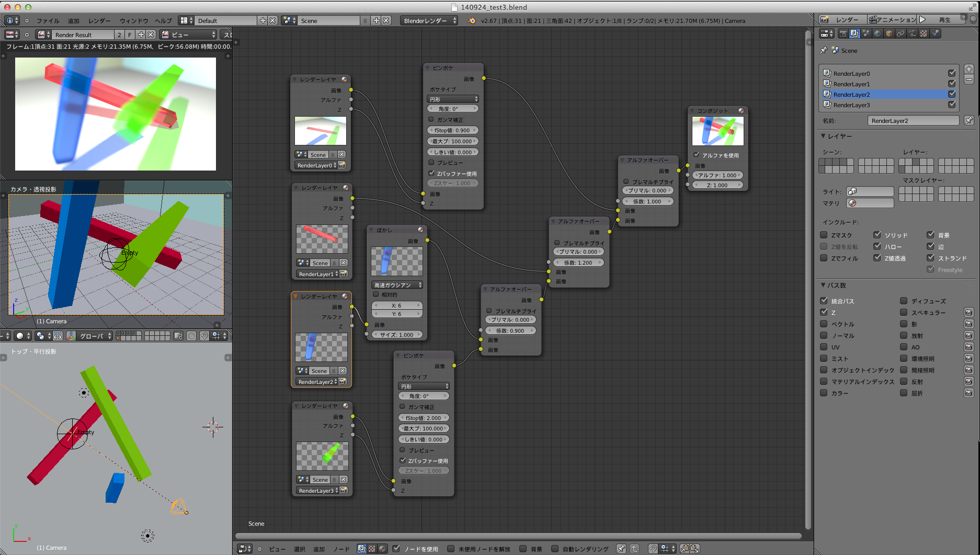Toggle viewport snap magnet icon
Viewport: 980px width, 555px height.
coord(204,336)
